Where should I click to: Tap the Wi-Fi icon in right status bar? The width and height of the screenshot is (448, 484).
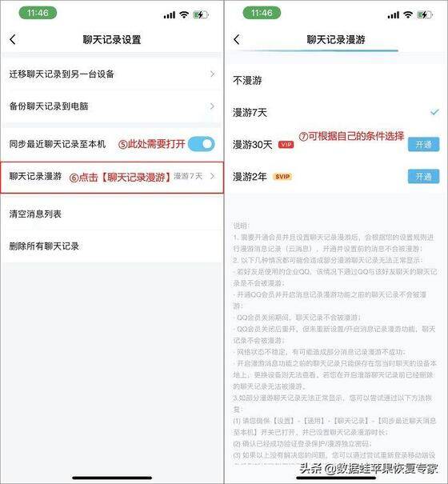coord(408,14)
